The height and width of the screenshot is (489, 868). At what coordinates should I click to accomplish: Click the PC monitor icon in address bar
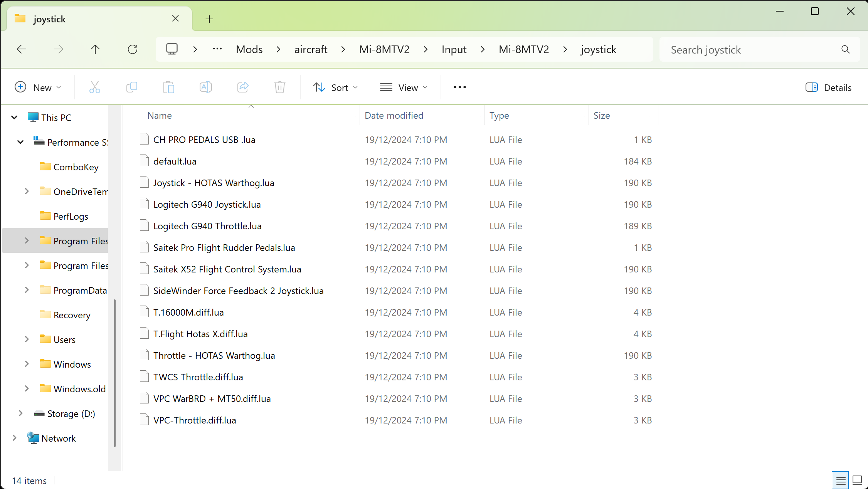(x=172, y=49)
